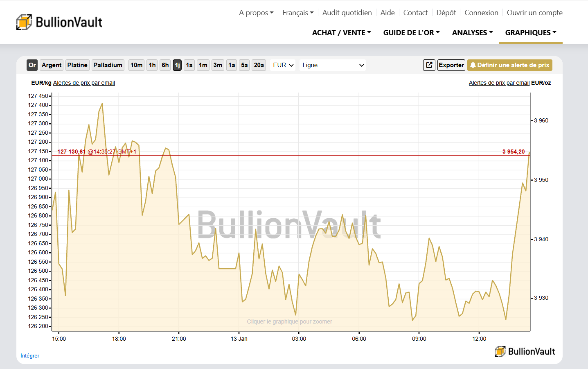Viewport: 588px width, 369px height.
Task: Click the BullionVault logo in header
Action: tap(60, 22)
